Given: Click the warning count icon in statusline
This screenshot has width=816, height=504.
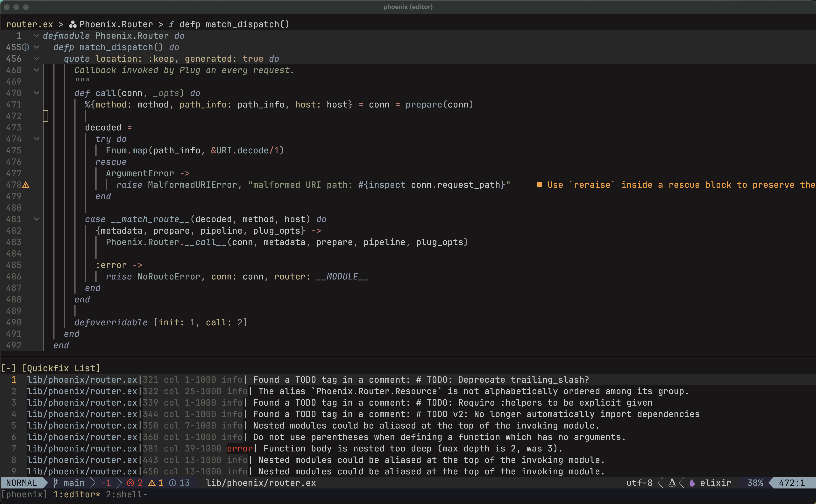Looking at the screenshot, I should pos(152,483).
